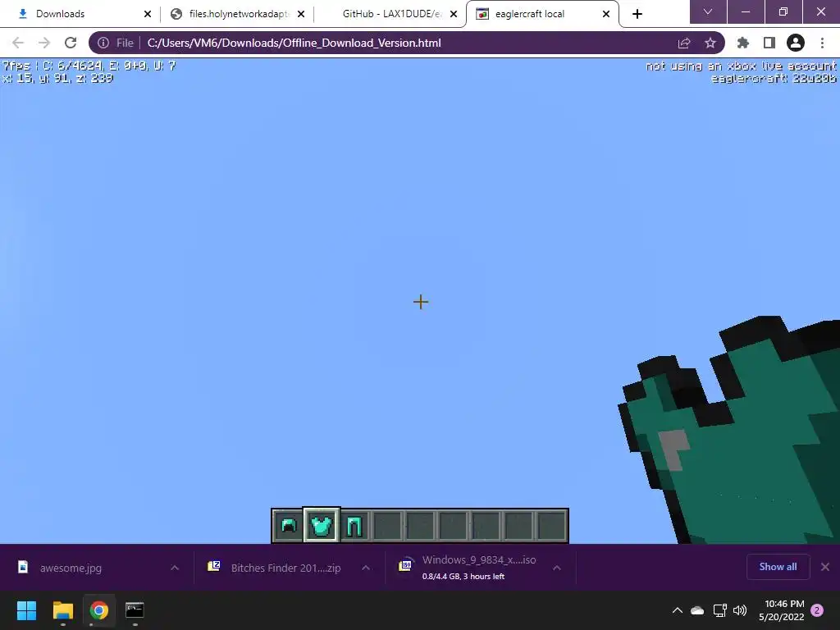Select diamond chestplate hotbar slot
Image resolution: width=840 pixels, height=630 pixels.
[322, 526]
